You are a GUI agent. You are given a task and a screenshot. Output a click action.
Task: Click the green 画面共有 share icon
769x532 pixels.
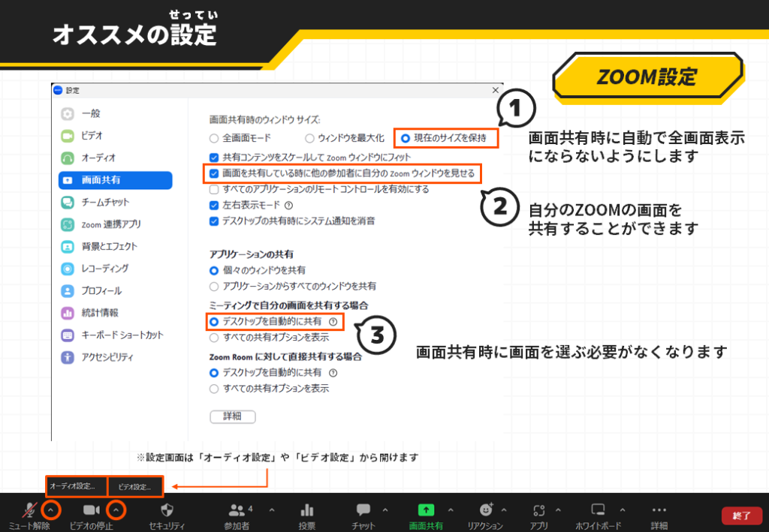tap(426, 509)
